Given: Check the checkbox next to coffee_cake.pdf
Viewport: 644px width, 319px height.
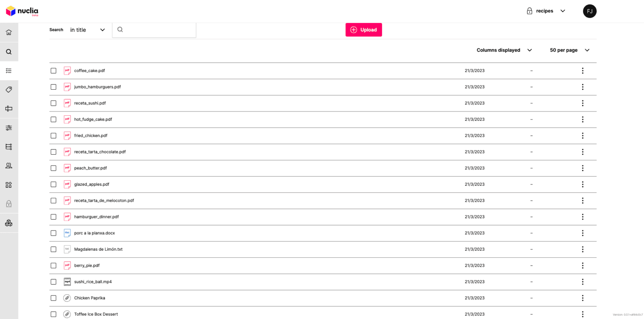Looking at the screenshot, I should (x=53, y=70).
